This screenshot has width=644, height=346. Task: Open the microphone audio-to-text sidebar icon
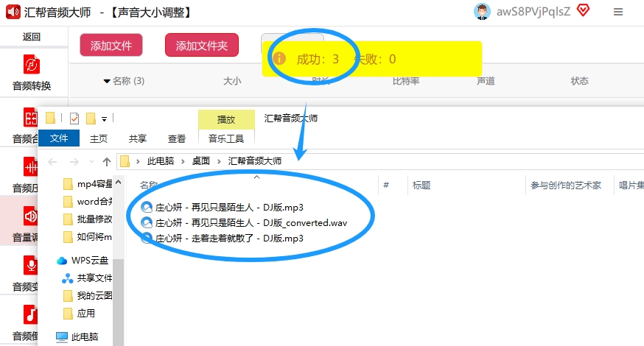tap(30, 266)
